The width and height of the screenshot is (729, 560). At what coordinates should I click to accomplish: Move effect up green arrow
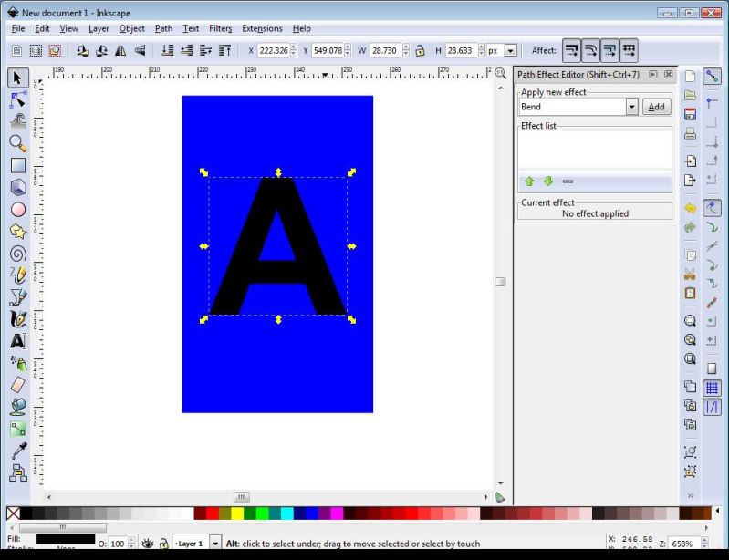coord(529,181)
